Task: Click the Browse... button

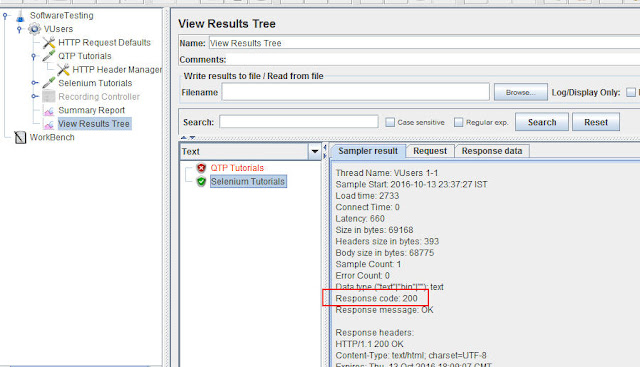Action: (x=520, y=92)
